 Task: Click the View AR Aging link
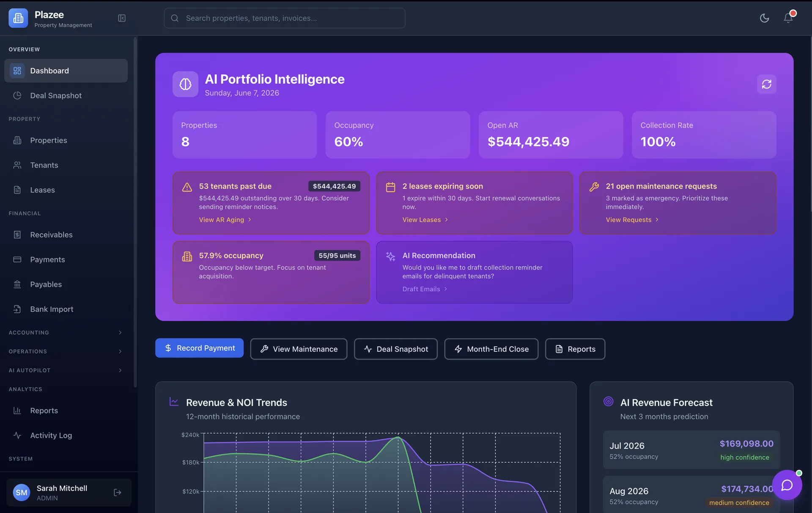pos(225,220)
